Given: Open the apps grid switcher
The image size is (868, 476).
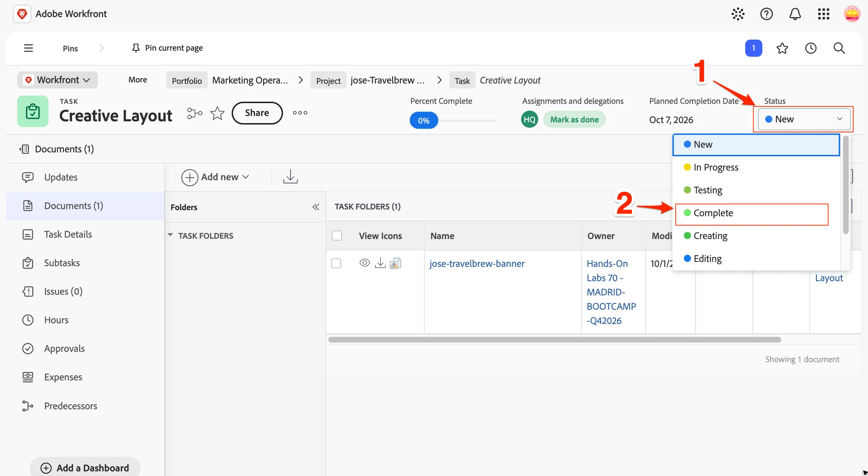Looking at the screenshot, I should click(823, 14).
